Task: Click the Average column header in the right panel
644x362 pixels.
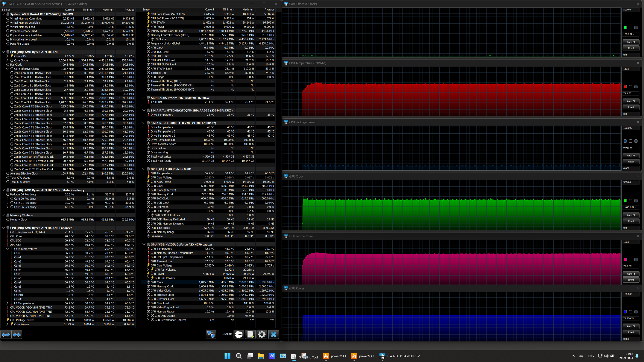Action: click(269, 9)
